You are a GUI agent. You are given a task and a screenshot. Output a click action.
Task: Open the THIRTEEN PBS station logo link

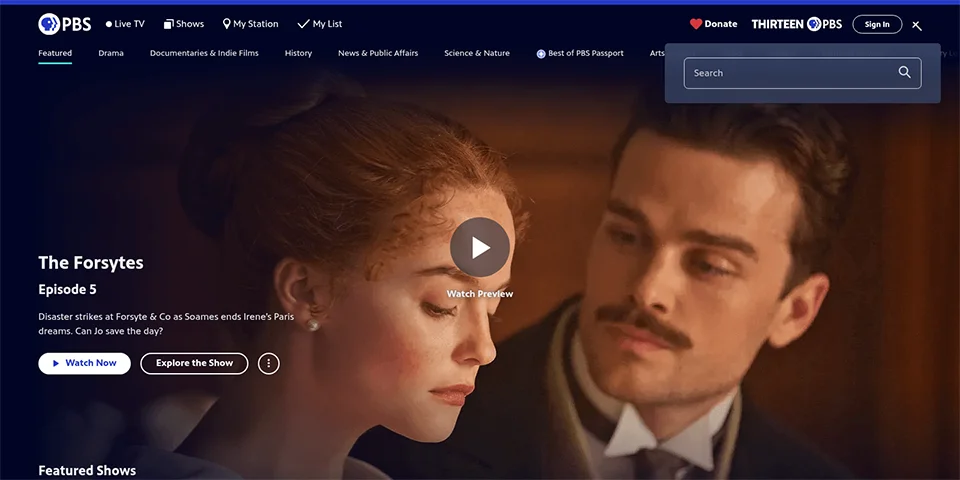coord(797,24)
